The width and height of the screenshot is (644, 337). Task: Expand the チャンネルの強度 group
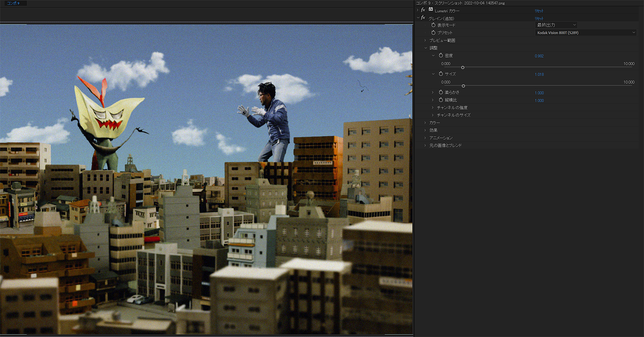433,107
